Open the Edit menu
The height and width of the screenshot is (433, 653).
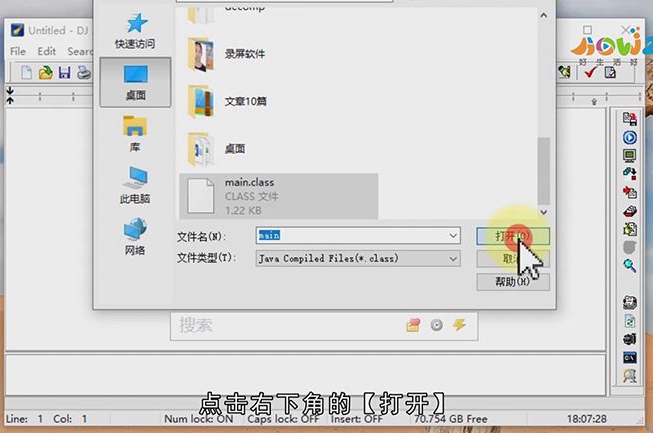coord(47,51)
